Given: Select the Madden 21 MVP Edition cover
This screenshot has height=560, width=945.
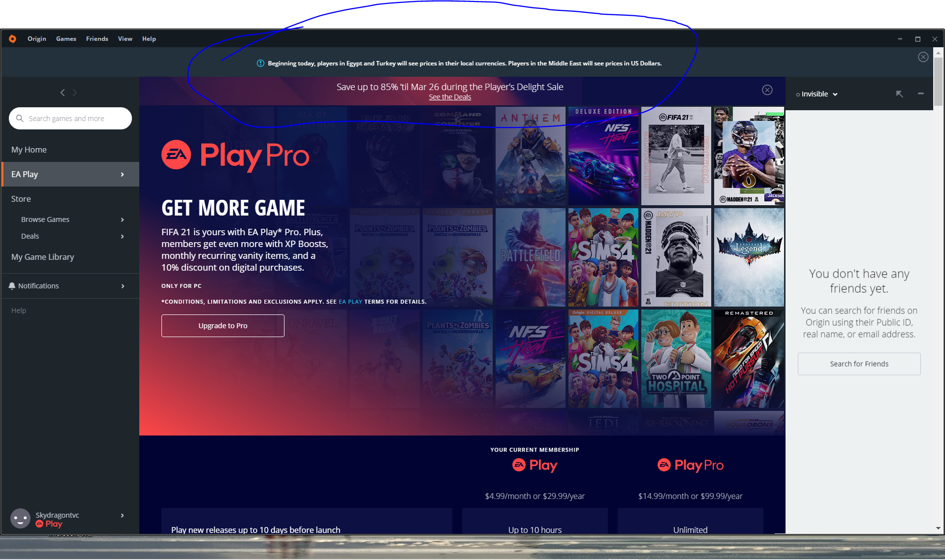Looking at the screenshot, I should coord(676,257).
